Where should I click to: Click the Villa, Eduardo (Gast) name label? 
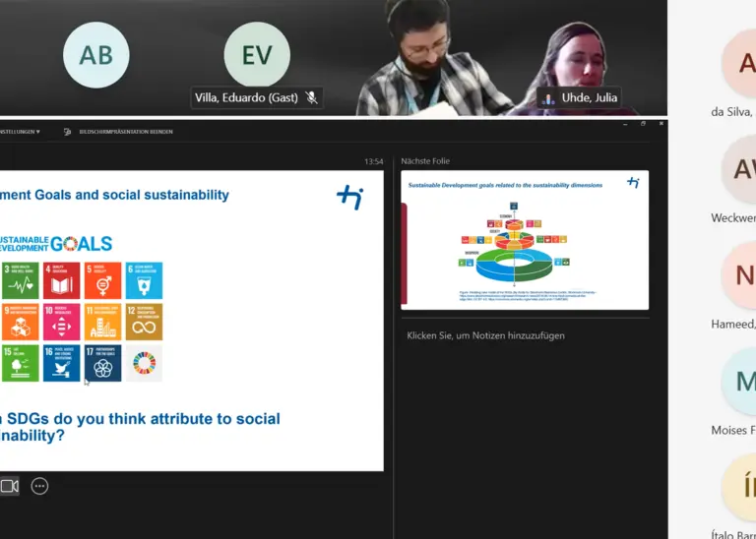pyautogui.click(x=247, y=97)
